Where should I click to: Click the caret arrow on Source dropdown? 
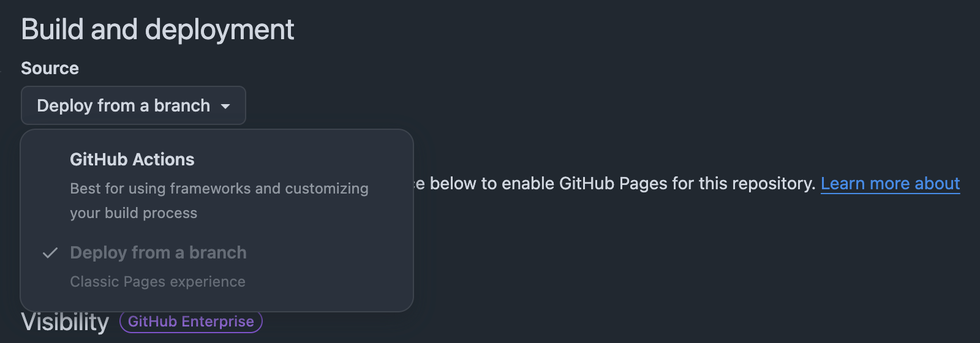coord(225,107)
